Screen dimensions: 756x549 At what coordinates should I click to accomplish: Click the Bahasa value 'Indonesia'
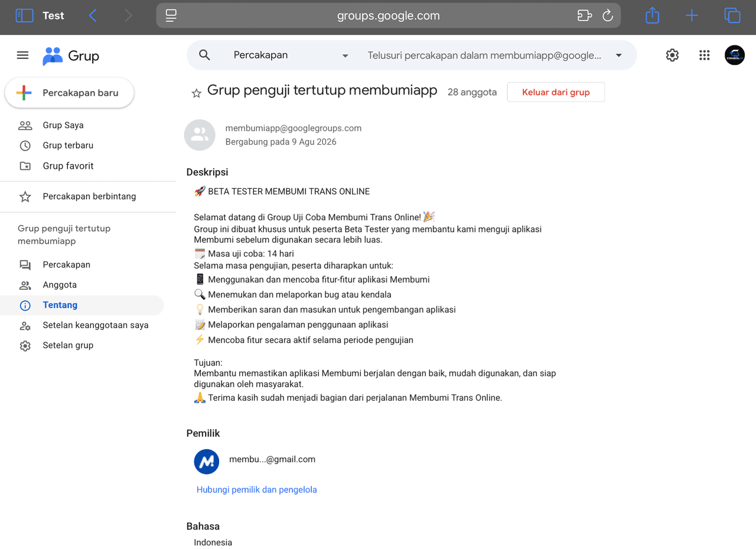point(213,543)
